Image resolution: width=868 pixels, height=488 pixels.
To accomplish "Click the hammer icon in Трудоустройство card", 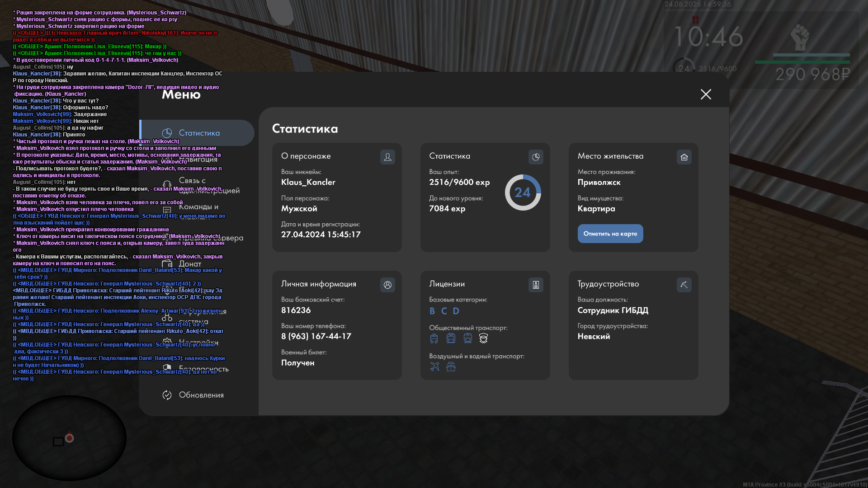I will [x=684, y=285].
